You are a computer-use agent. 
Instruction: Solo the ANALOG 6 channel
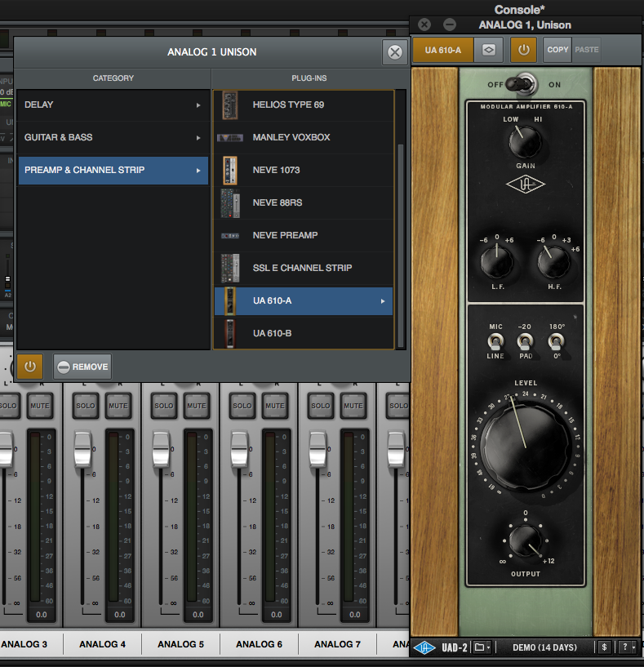(242, 406)
